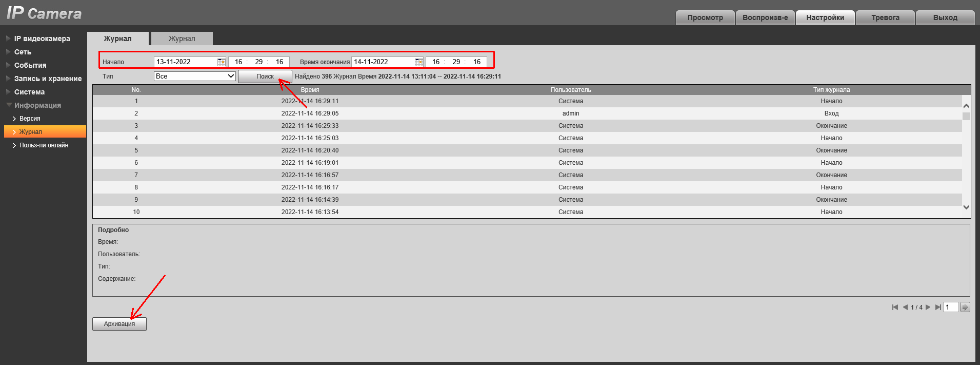Select the second inactive Журнал tab
980x365 pixels.
(182, 39)
